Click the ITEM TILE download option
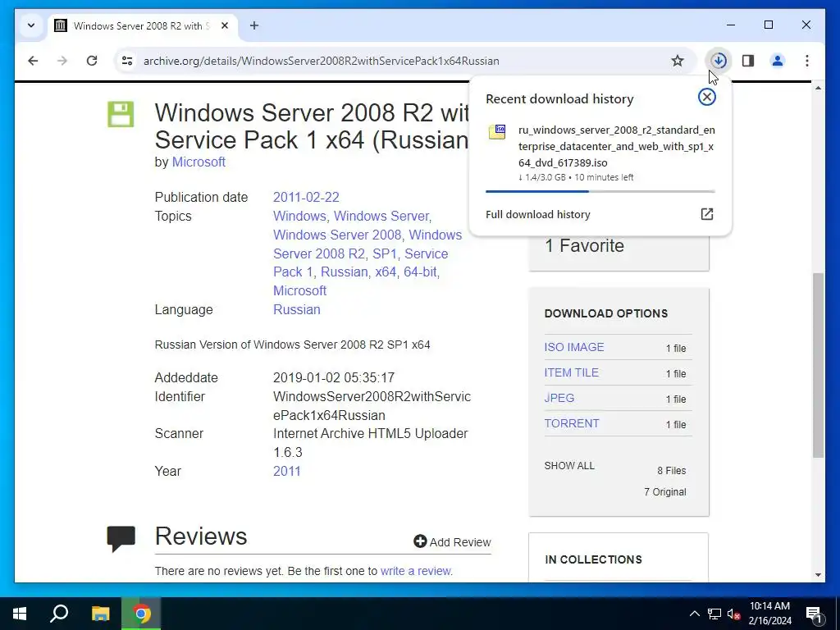 pyautogui.click(x=571, y=372)
